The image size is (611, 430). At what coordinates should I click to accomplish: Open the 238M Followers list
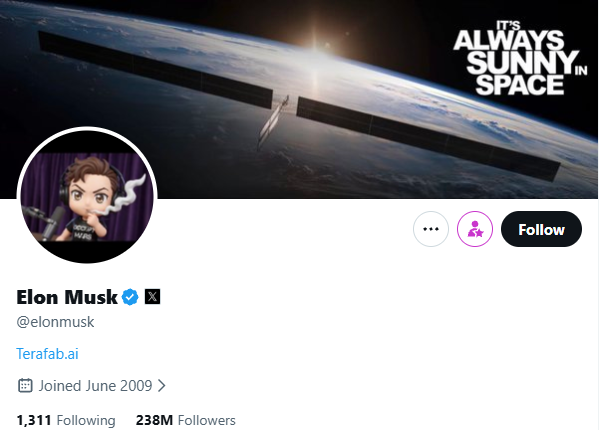click(x=186, y=420)
